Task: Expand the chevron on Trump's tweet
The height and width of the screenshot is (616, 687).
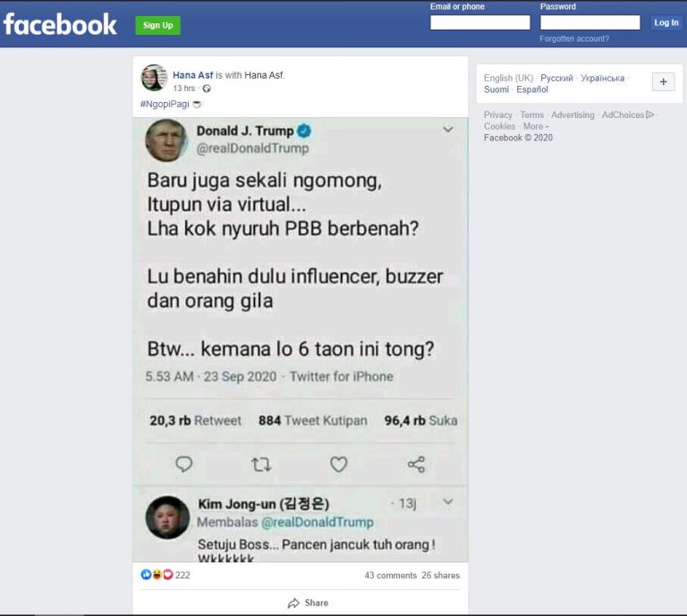Action: (x=448, y=130)
